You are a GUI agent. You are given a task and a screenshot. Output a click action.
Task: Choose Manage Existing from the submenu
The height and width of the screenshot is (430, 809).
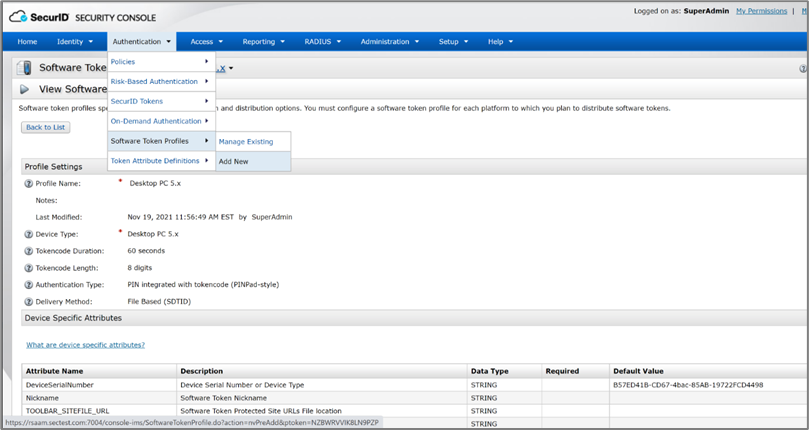pyautogui.click(x=246, y=142)
